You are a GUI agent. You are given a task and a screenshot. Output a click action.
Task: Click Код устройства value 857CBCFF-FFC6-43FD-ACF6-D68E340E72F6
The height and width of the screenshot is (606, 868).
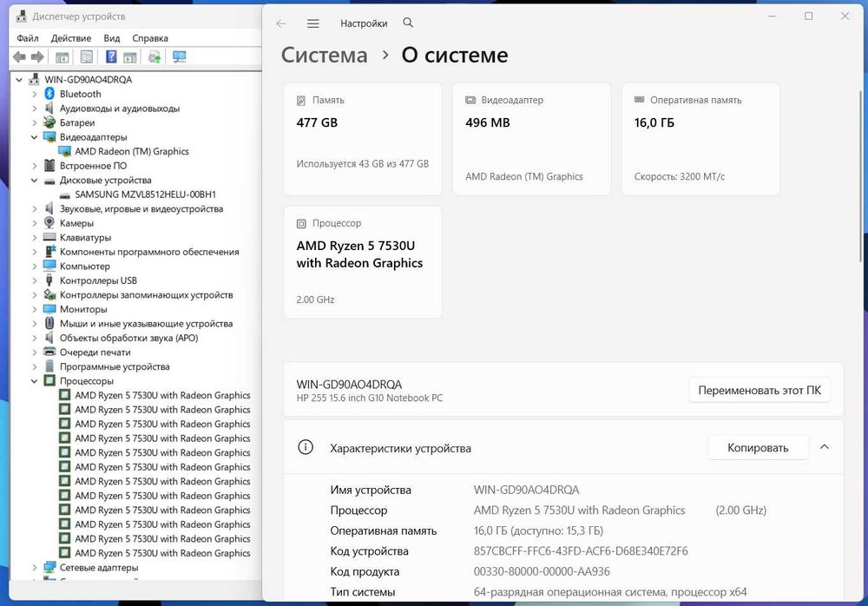581,550
